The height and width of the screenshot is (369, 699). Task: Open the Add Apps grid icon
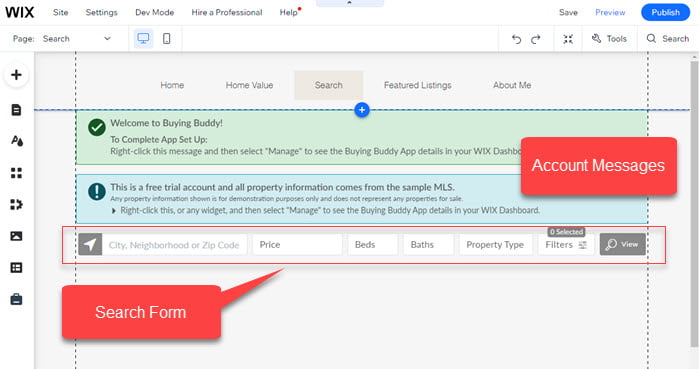coord(16,173)
